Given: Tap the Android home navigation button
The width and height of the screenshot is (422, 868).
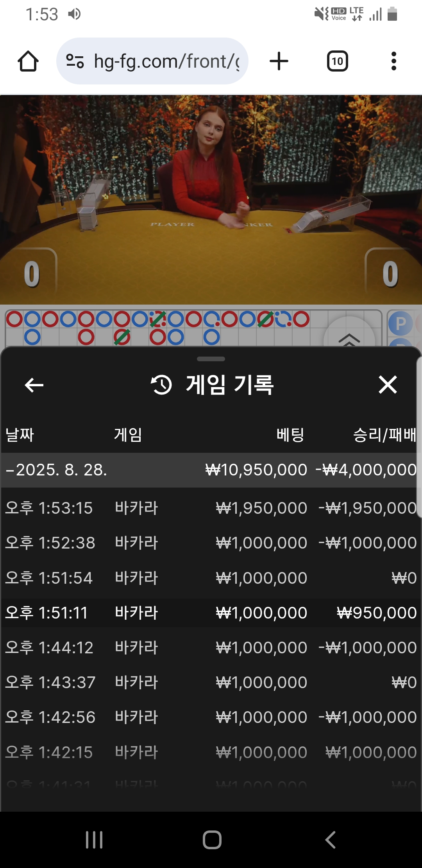Looking at the screenshot, I should (x=212, y=840).
